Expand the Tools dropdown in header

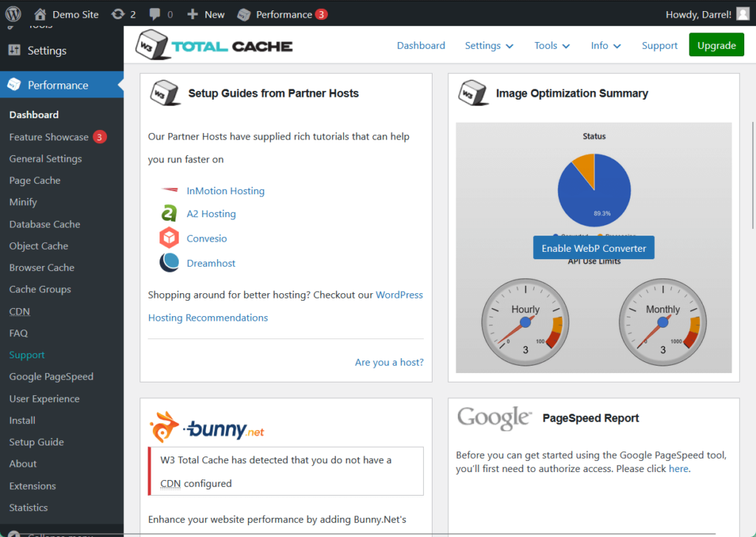click(x=552, y=45)
